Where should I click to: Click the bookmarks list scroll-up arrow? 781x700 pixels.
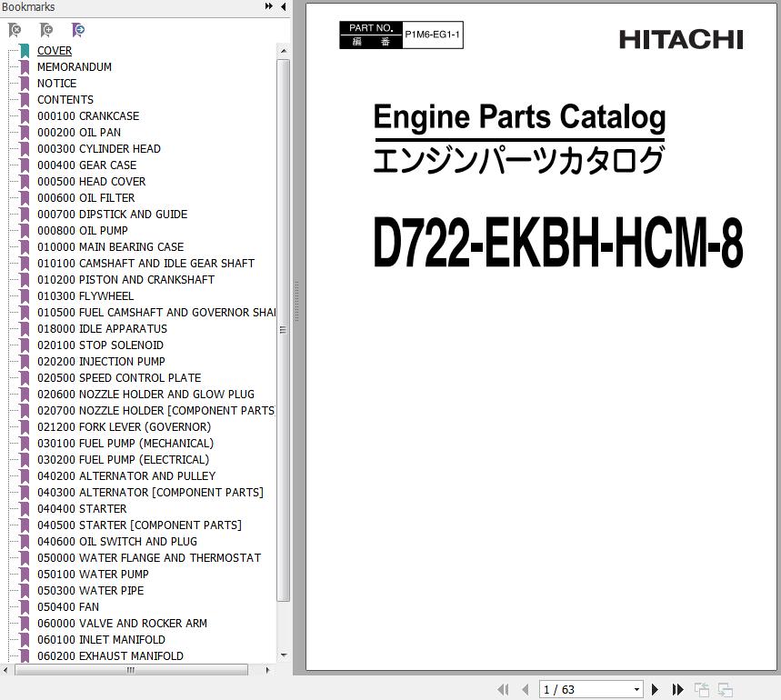[284, 51]
